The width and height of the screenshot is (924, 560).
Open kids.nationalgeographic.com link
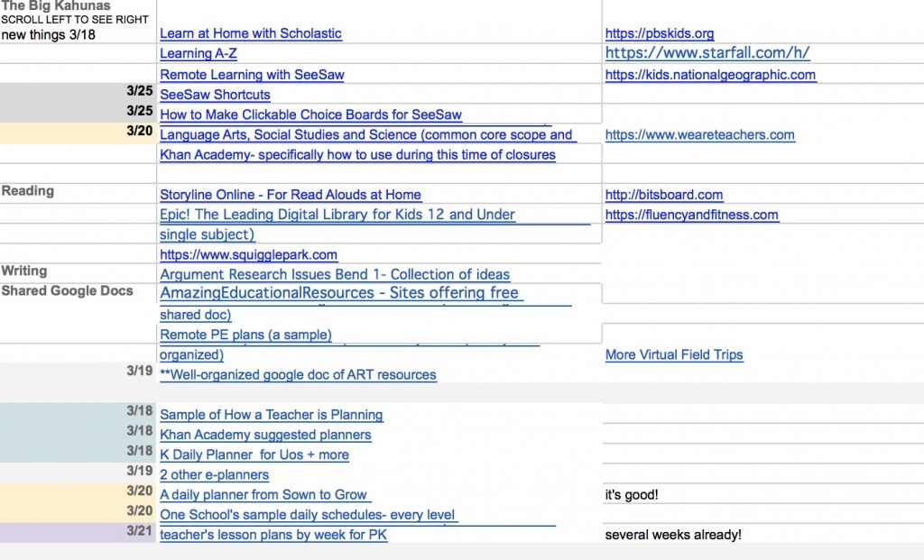(x=710, y=75)
